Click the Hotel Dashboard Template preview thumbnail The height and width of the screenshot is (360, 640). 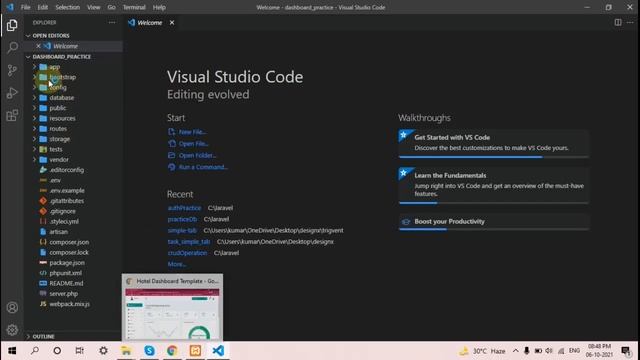coord(172,307)
